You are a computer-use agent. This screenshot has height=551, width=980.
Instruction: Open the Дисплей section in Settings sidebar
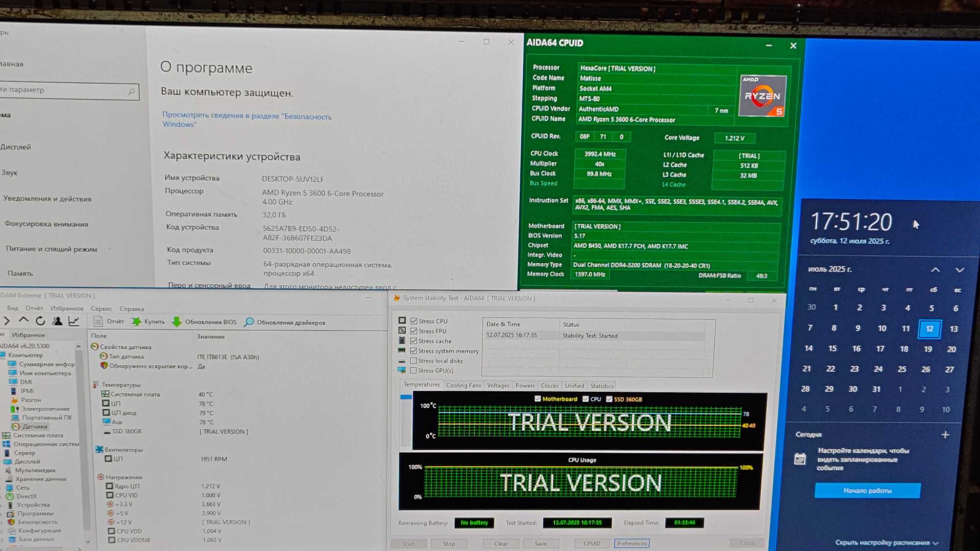point(16,147)
